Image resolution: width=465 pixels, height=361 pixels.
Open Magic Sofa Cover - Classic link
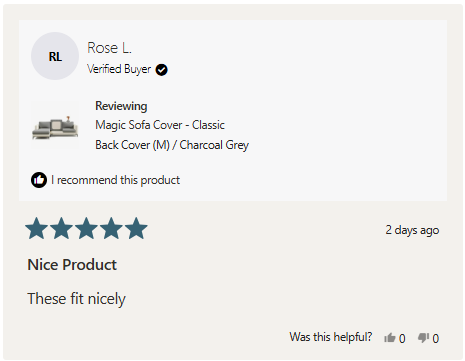(160, 125)
